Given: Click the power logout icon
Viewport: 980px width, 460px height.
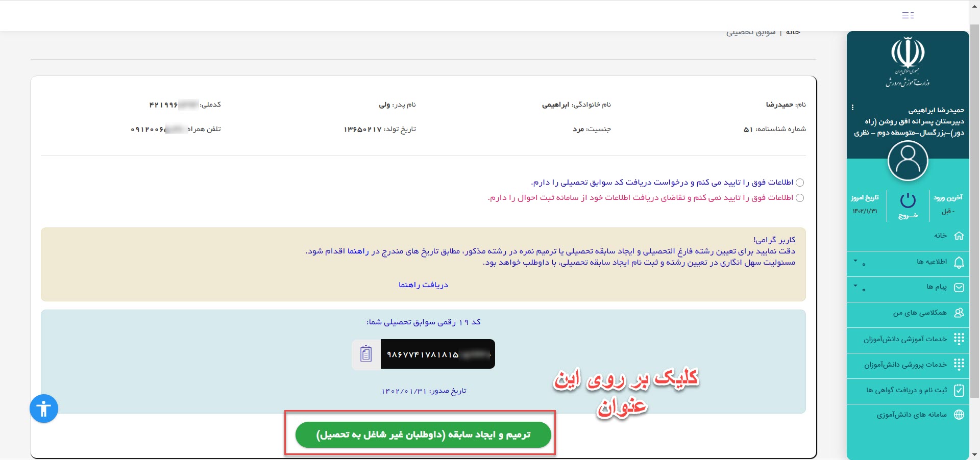Looking at the screenshot, I should point(908,201).
